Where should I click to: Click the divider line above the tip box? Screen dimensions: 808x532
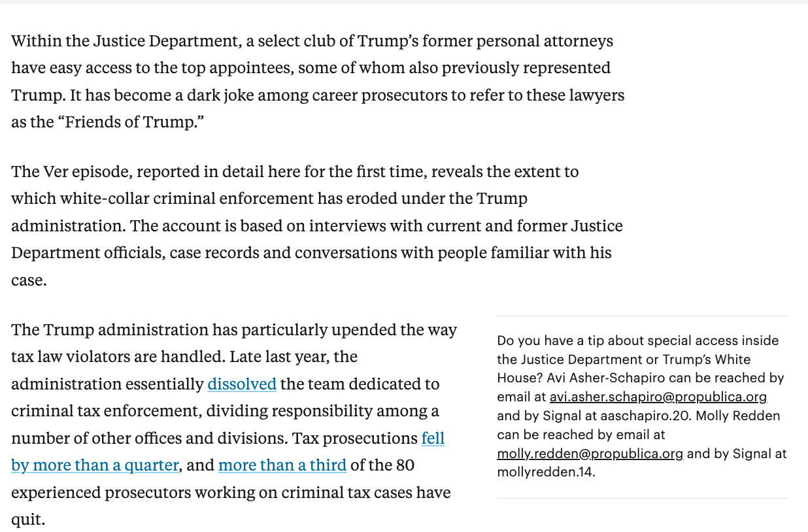tap(642, 316)
